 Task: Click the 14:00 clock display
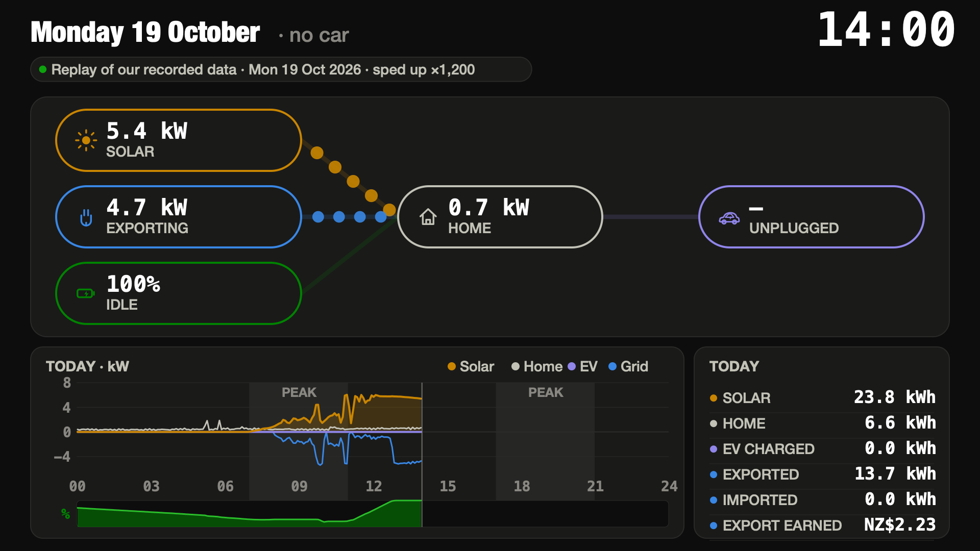(886, 30)
